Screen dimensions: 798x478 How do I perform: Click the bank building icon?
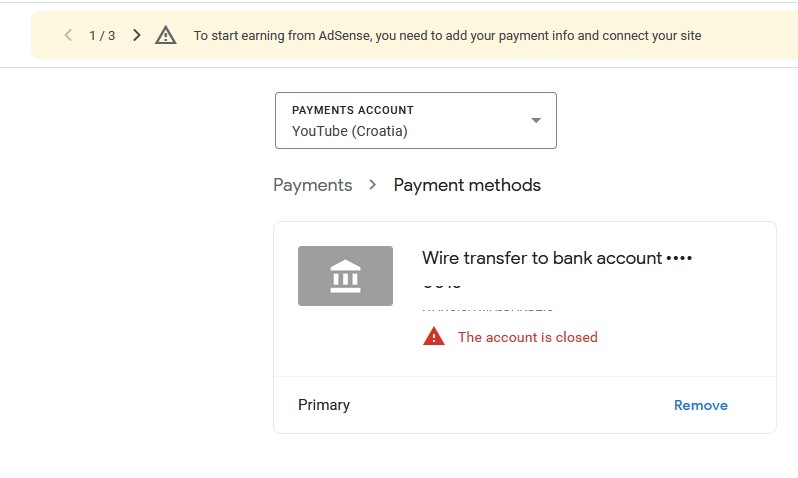coord(345,276)
